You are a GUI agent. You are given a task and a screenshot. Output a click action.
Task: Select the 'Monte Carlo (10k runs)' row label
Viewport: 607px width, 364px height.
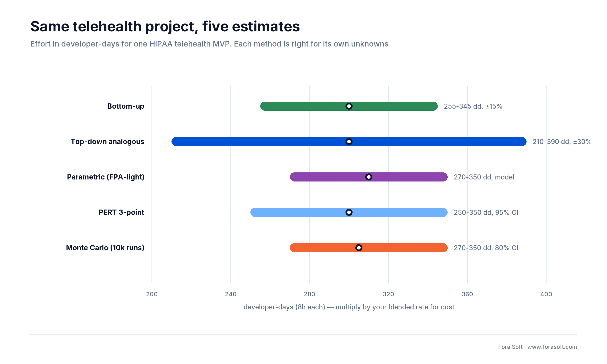(x=105, y=248)
